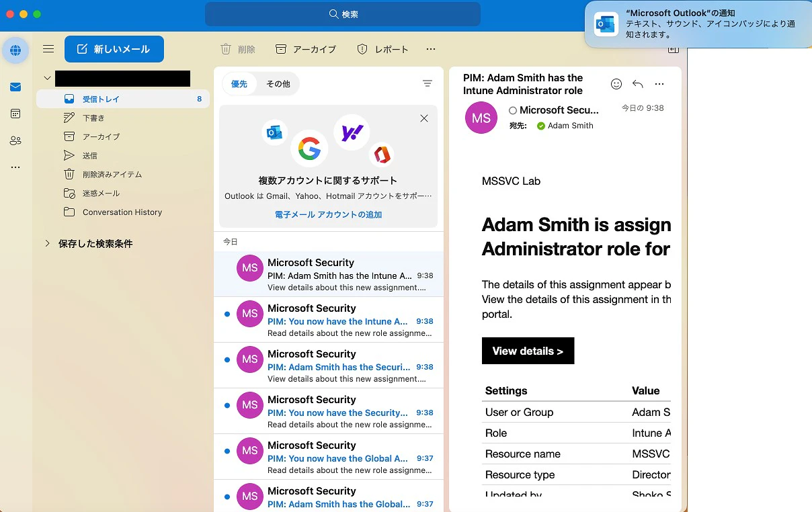Open 削除済みアイテム folder
Image resolution: width=812 pixels, height=512 pixels.
coord(123,174)
